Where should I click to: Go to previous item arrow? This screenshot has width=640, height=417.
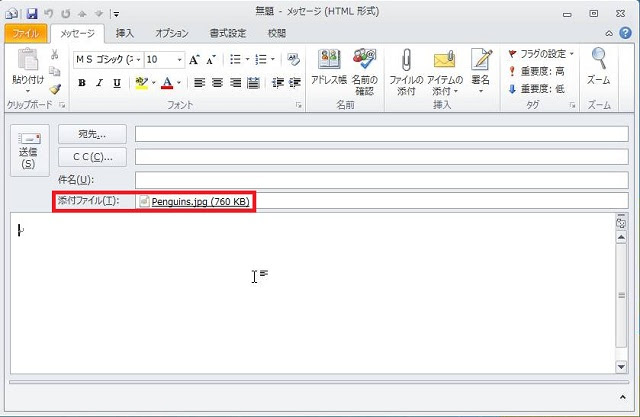[x=82, y=14]
